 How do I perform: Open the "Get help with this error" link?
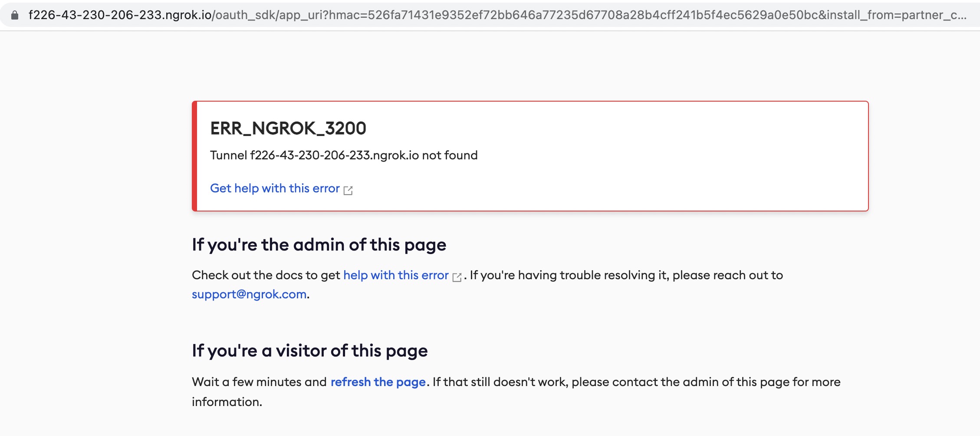(275, 188)
